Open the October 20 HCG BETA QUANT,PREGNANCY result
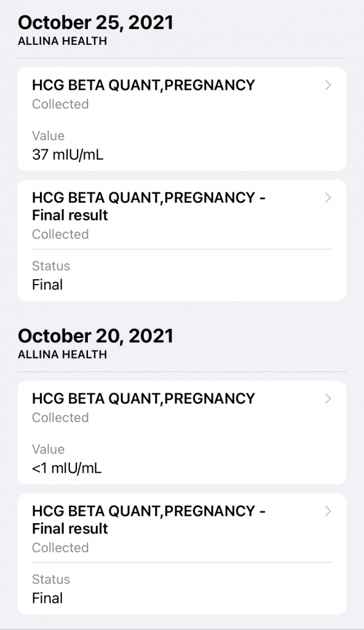 144,399
